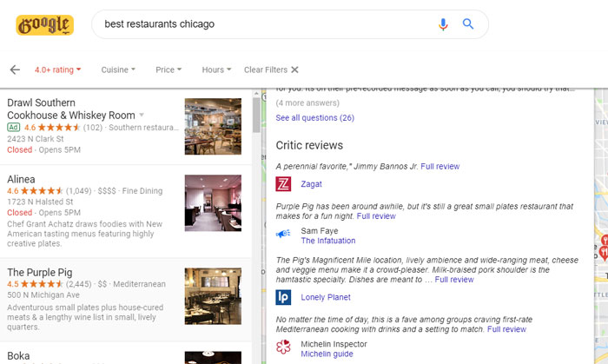The width and height of the screenshot is (608, 364).
Task: Click the Lonely Planet logo icon
Action: [x=283, y=298]
